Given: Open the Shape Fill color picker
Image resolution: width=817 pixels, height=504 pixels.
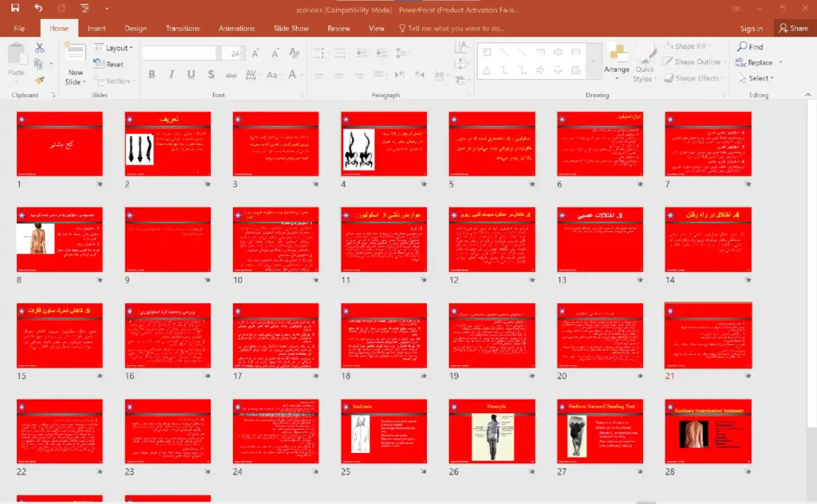Looking at the screenshot, I should 690,46.
